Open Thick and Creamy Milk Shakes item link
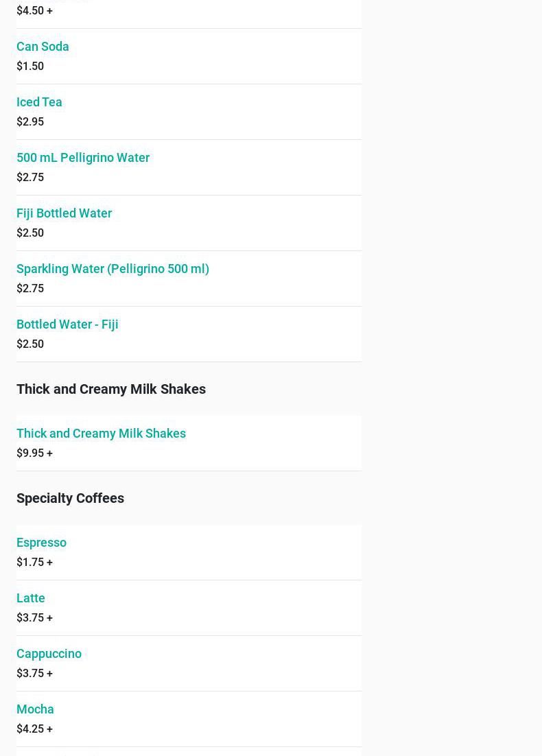 click(x=101, y=434)
